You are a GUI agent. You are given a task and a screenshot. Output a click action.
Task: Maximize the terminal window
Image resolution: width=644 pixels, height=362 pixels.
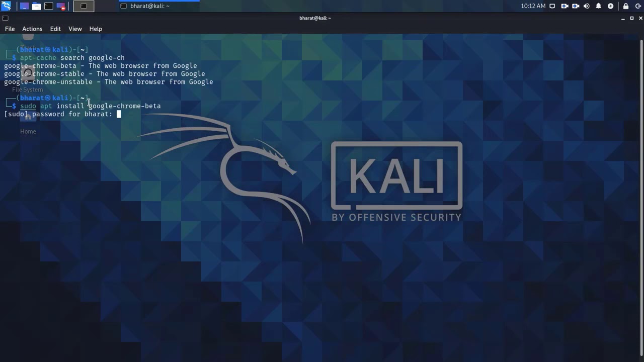[632, 18]
